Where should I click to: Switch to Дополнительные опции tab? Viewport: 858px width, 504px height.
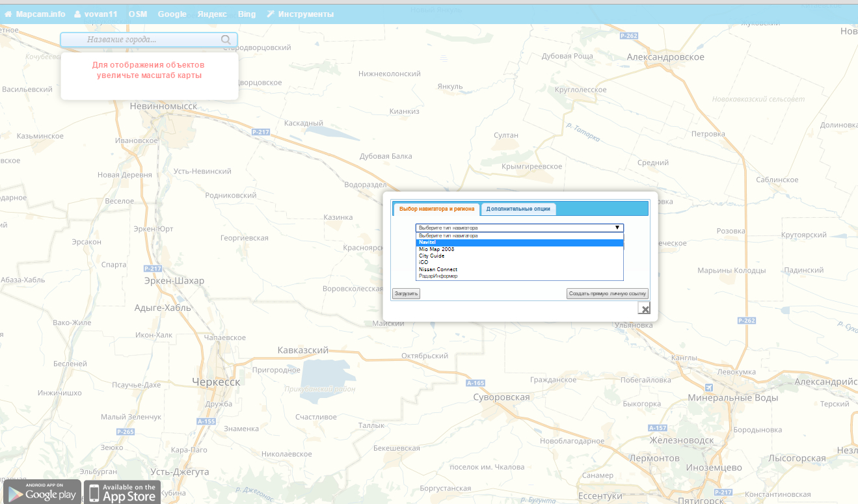point(518,209)
